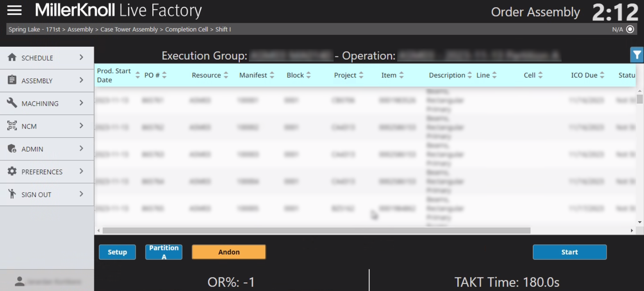Sort table by Description arrows

[x=470, y=75]
